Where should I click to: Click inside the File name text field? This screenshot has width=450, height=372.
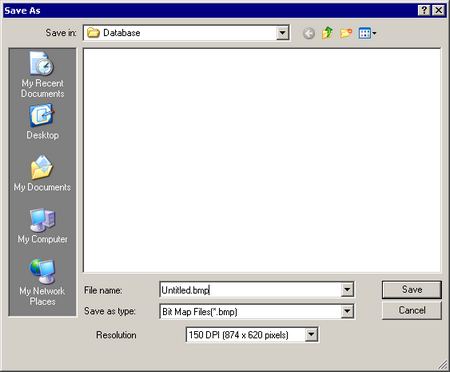click(251, 290)
